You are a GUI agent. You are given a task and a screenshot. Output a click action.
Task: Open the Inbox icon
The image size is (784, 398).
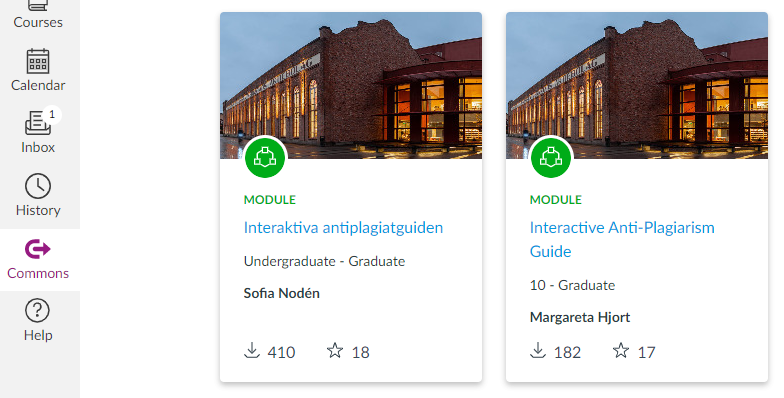[38, 123]
